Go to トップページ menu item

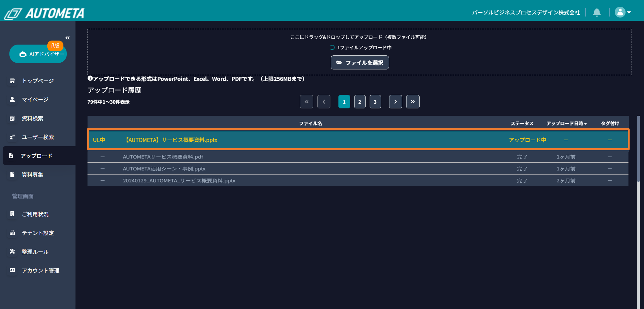(38, 81)
